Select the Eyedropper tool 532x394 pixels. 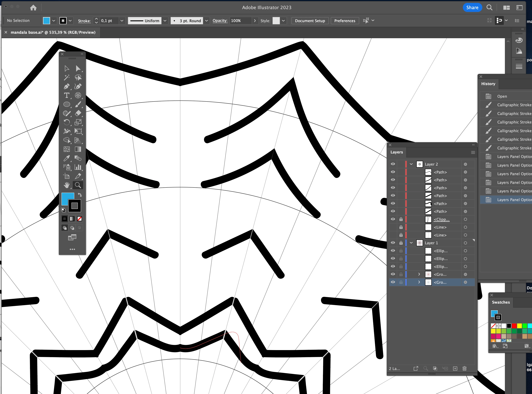click(67, 158)
